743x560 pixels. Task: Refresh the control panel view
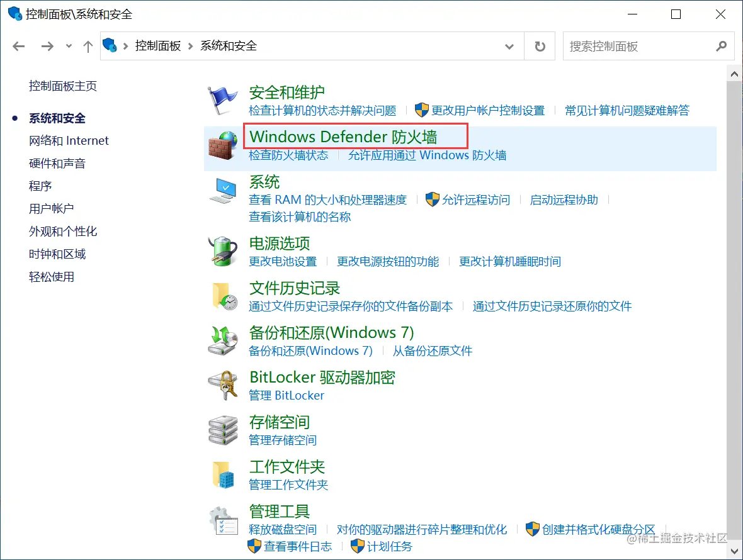[x=540, y=47]
